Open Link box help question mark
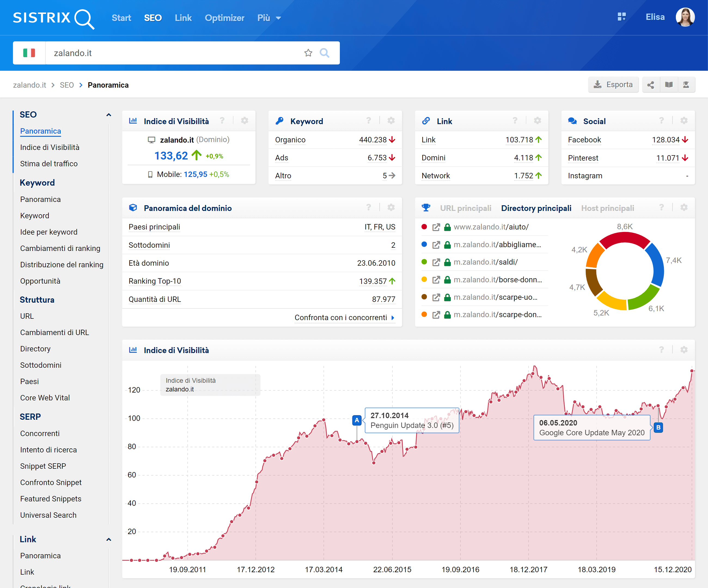Viewport: 708px width, 588px height. point(515,121)
